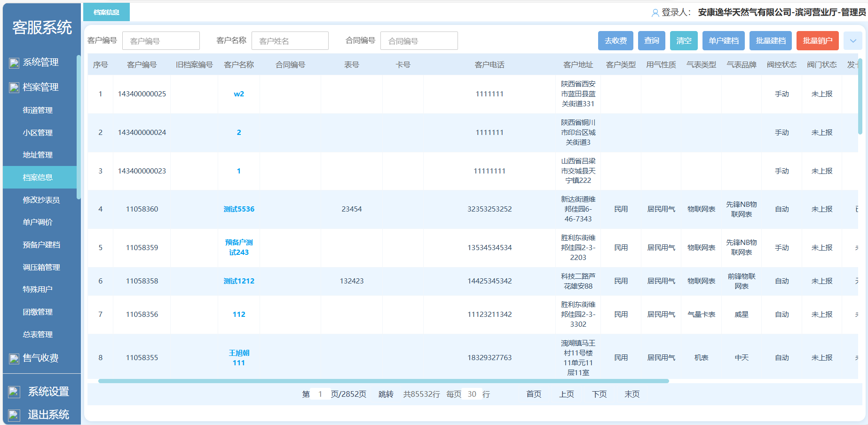Click customer number 143400000025
Viewport: 868px width, 425px height.
pos(142,94)
